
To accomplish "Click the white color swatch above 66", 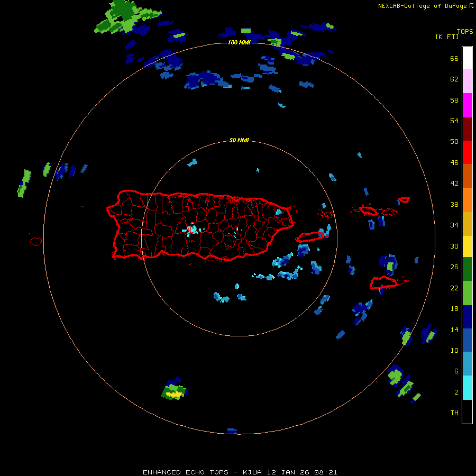I will (x=467, y=58).
